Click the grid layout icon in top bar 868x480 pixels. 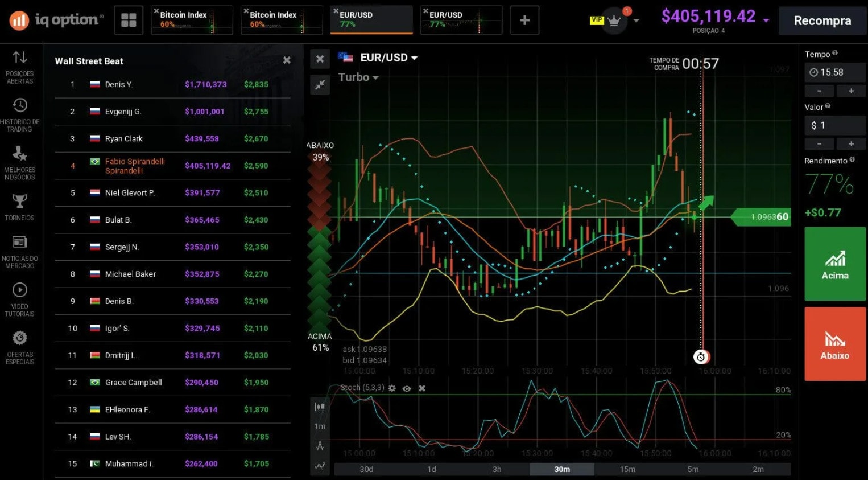point(129,20)
